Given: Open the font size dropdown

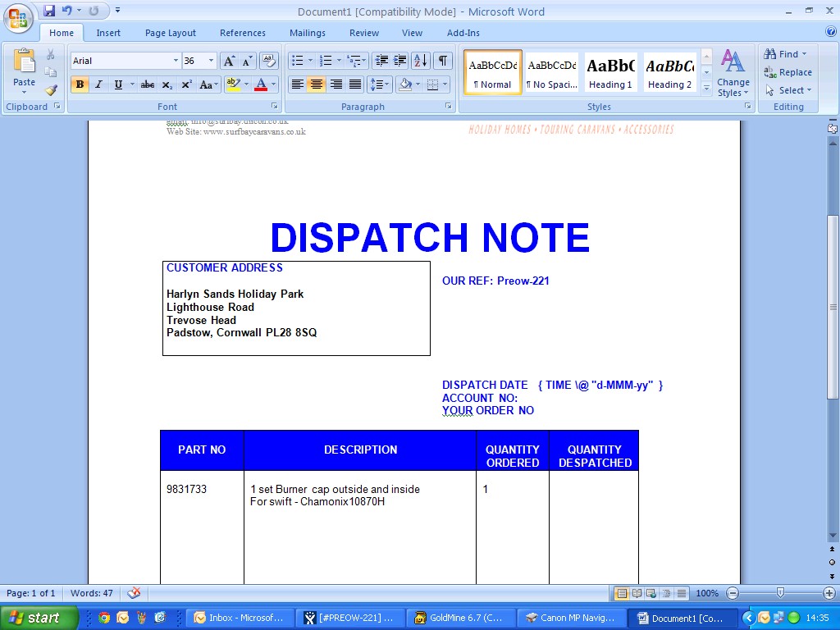Looking at the screenshot, I should (211, 61).
